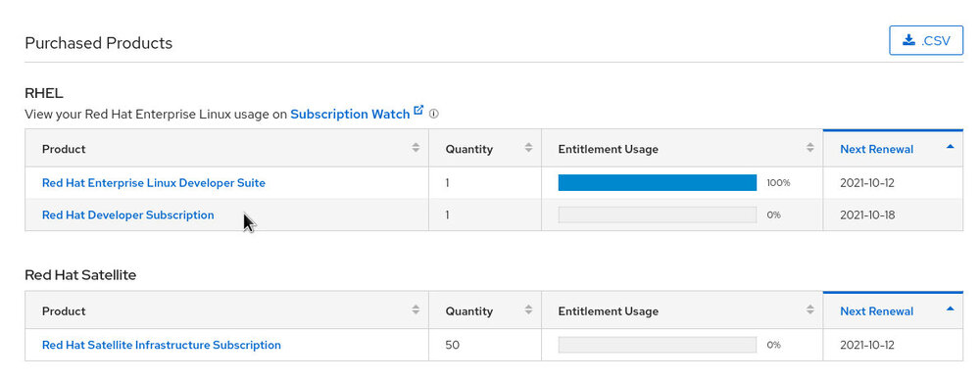Sort Satellite table by Entitlement Usage
The height and width of the screenshot is (381, 980).
click(x=682, y=310)
